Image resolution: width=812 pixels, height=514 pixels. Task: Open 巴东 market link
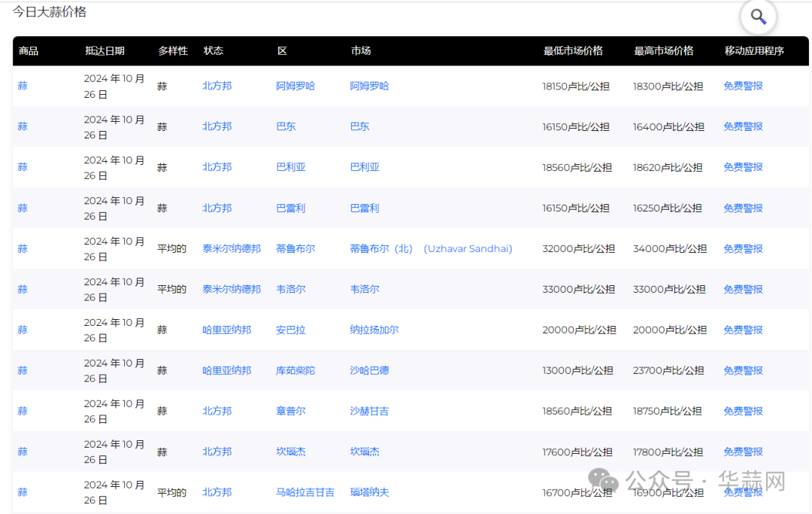point(360,126)
